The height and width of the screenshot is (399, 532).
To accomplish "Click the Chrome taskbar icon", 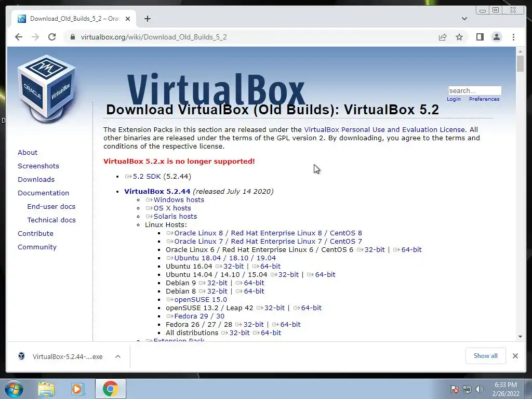I will [x=110, y=389].
